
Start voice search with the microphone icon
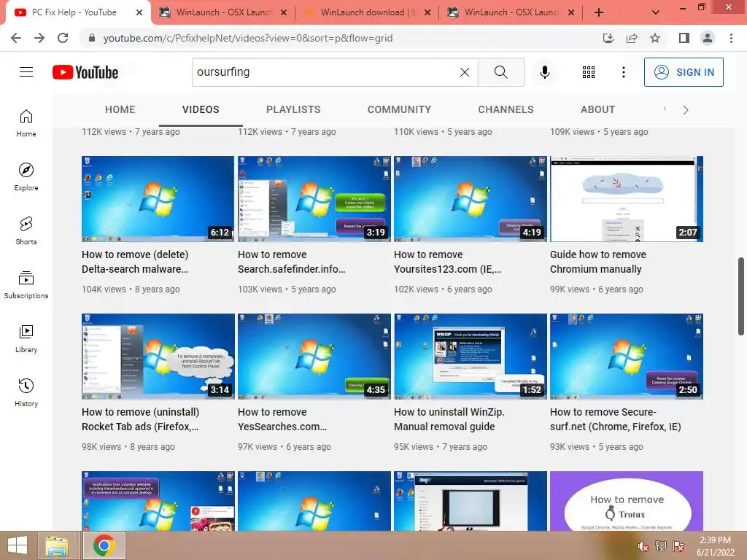[544, 72]
